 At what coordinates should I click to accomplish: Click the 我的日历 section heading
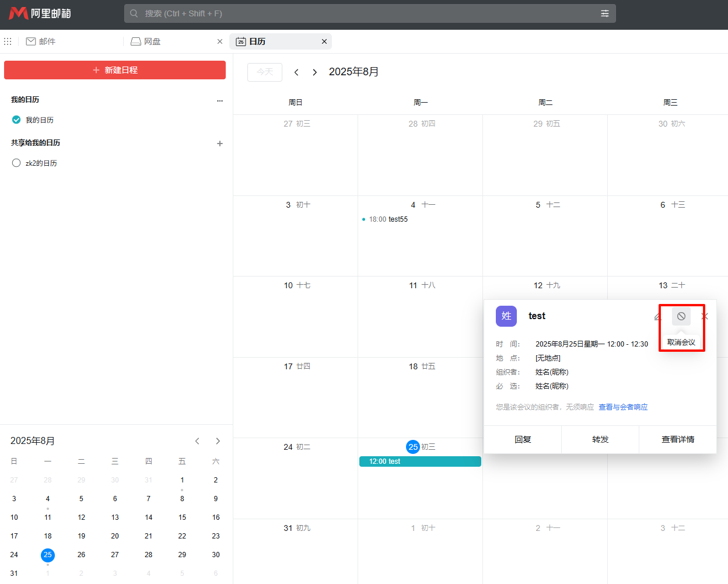point(25,100)
